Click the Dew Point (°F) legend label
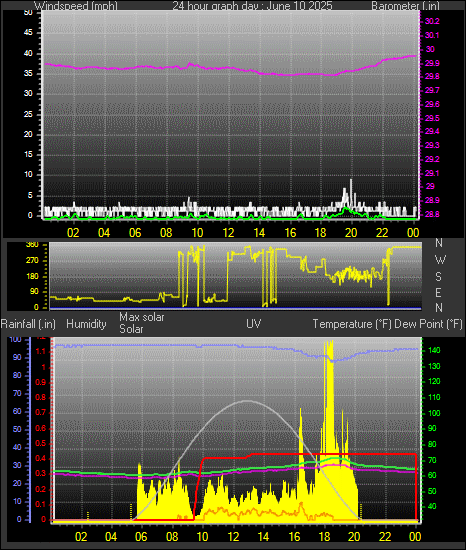 (x=428, y=324)
